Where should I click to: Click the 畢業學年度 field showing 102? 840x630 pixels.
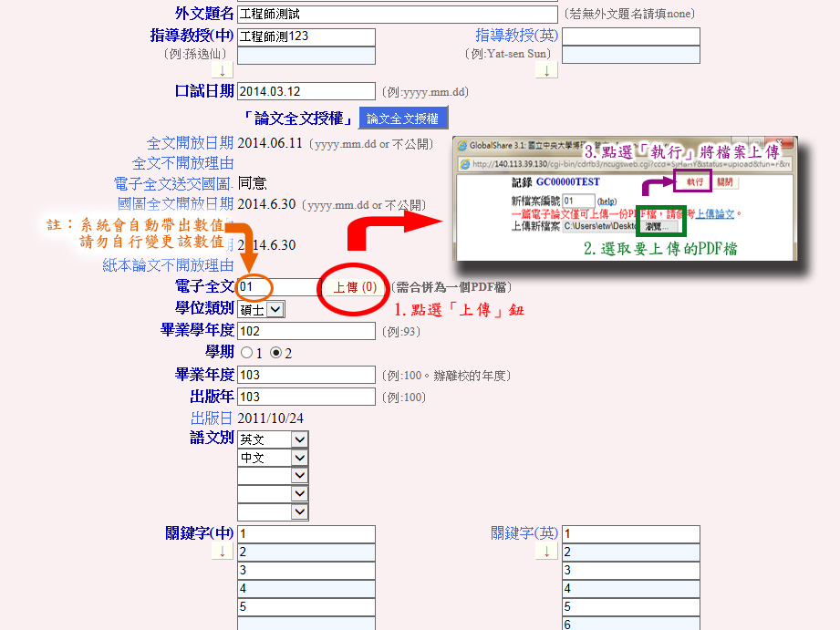point(306,331)
